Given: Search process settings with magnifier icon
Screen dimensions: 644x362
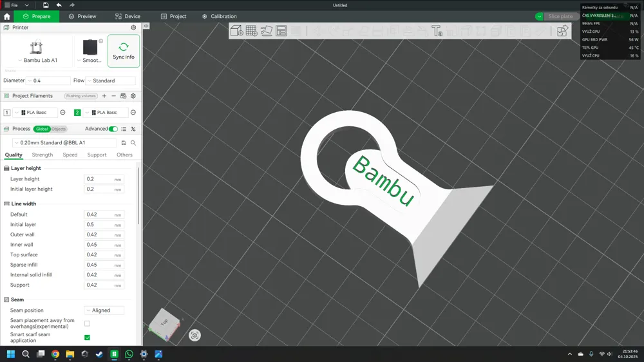Looking at the screenshot, I should pos(133,143).
